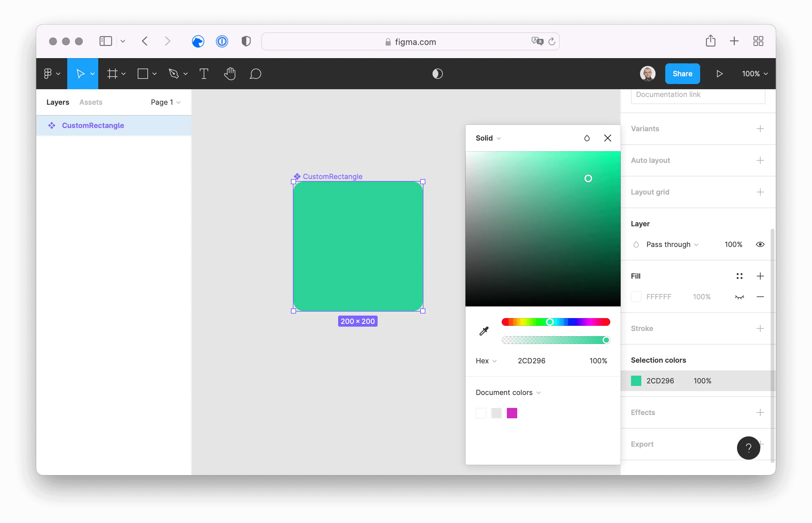This screenshot has height=523, width=812.
Task: Select the Pen tool
Action: pos(174,74)
